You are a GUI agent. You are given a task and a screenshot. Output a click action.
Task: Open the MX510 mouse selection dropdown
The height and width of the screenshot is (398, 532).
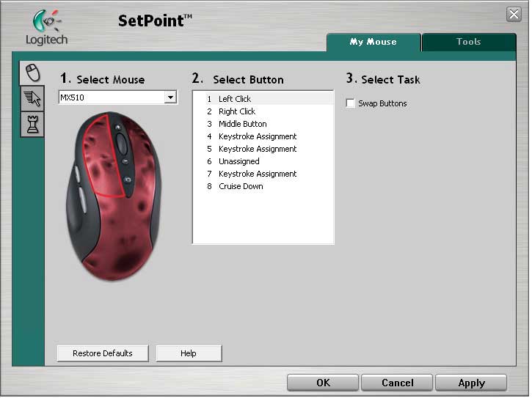(x=117, y=97)
